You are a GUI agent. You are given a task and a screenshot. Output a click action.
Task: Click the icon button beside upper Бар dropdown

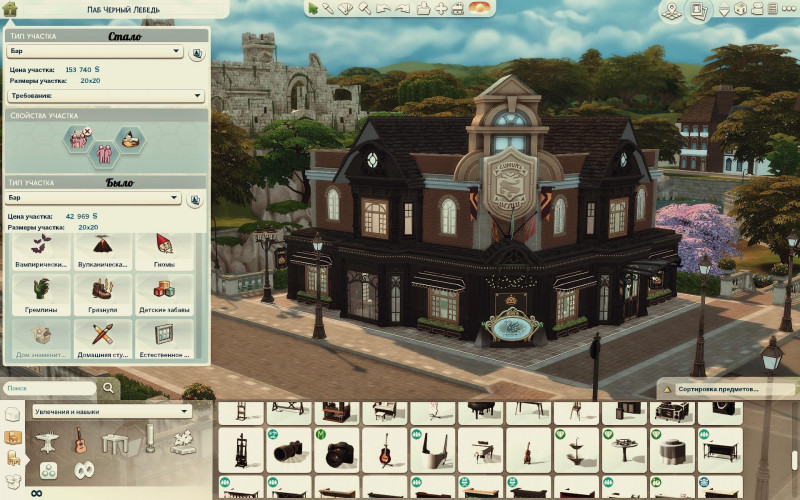click(x=196, y=53)
